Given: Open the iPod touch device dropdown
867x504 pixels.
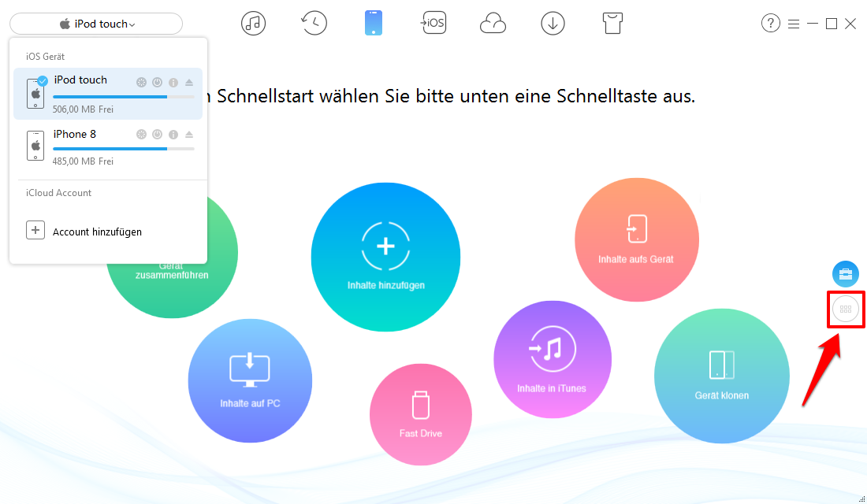Looking at the screenshot, I should [x=96, y=24].
